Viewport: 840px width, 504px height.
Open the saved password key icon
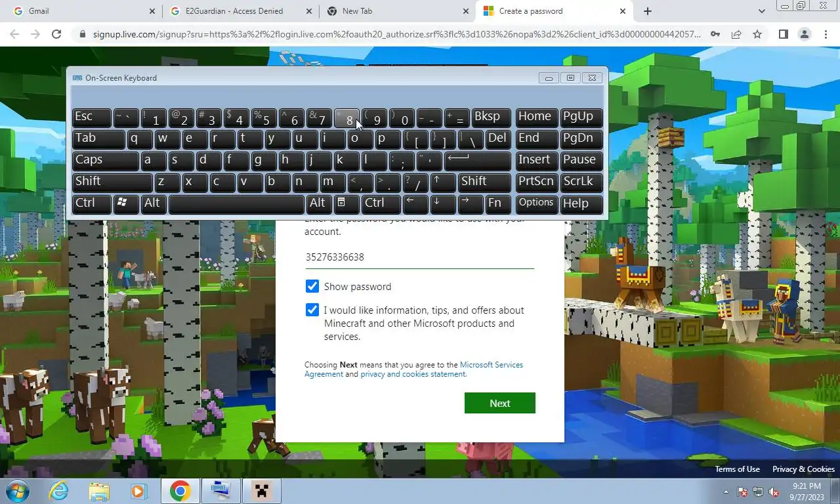point(715,34)
